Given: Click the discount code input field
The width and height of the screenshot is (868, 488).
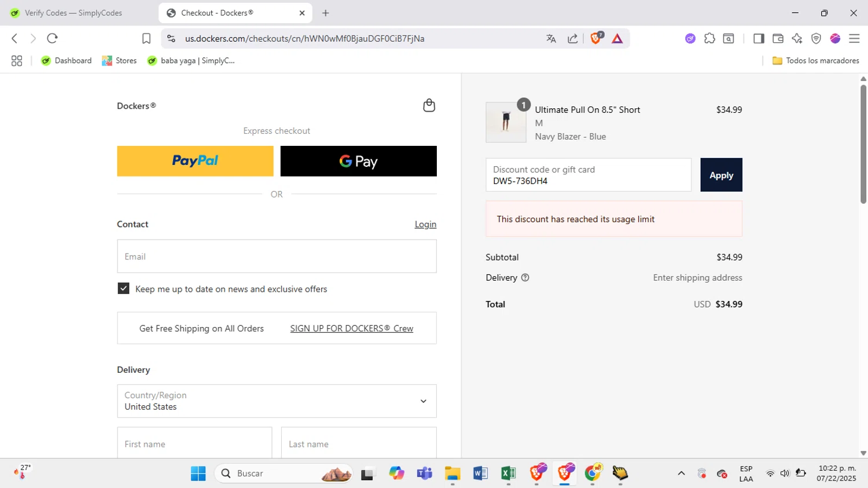Looking at the screenshot, I should click(x=589, y=175).
